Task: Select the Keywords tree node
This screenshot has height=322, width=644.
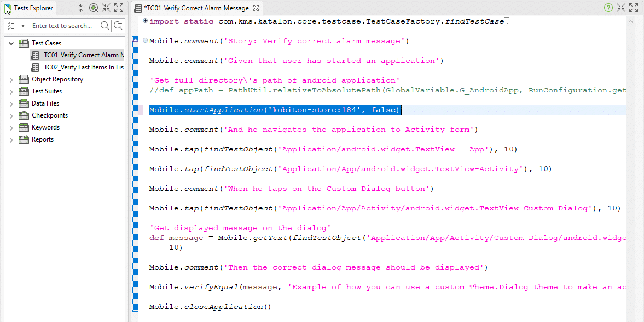Action: [x=45, y=127]
